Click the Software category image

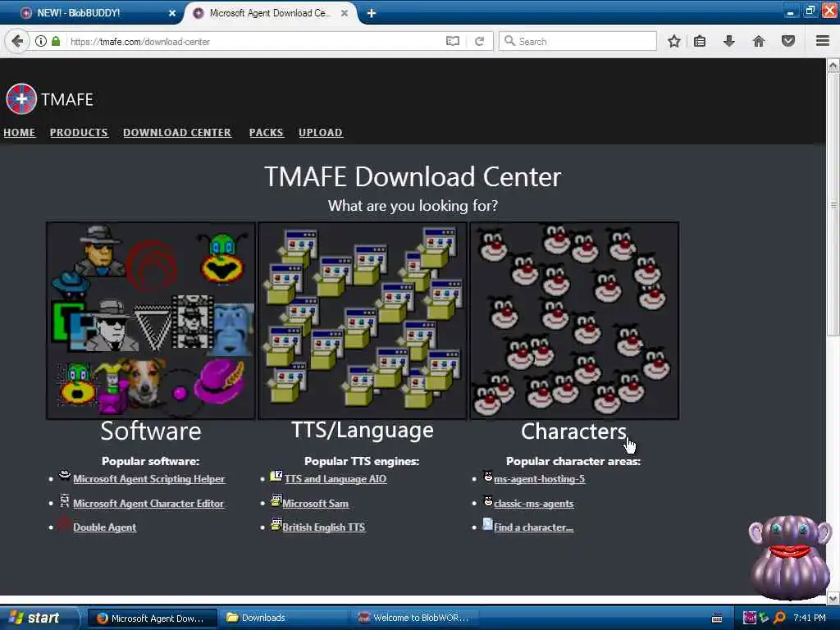tap(151, 321)
